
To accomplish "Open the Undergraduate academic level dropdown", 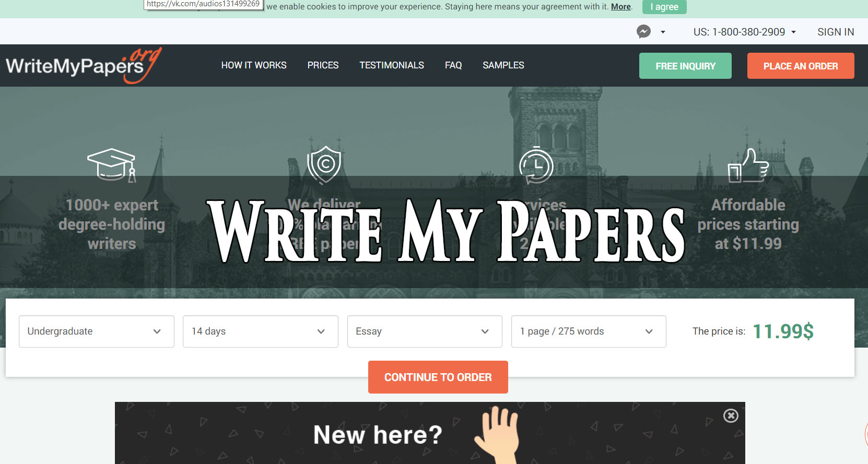I will (x=97, y=331).
